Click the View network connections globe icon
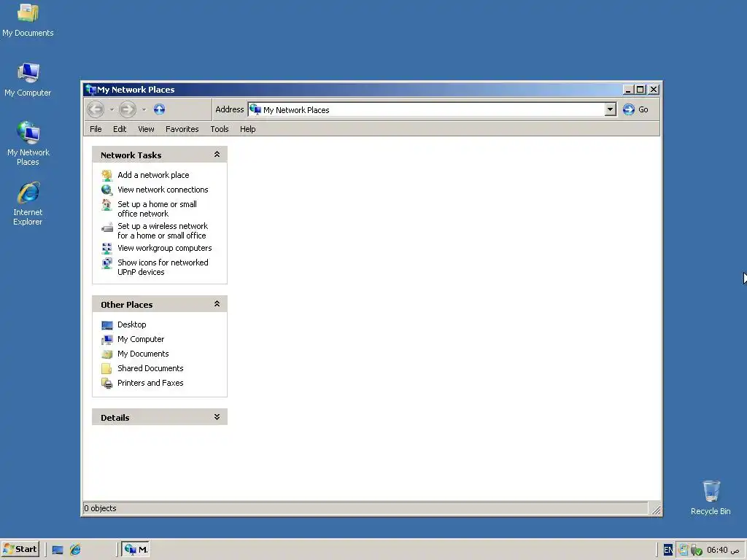Screen dimensions: 747x560 (107, 190)
